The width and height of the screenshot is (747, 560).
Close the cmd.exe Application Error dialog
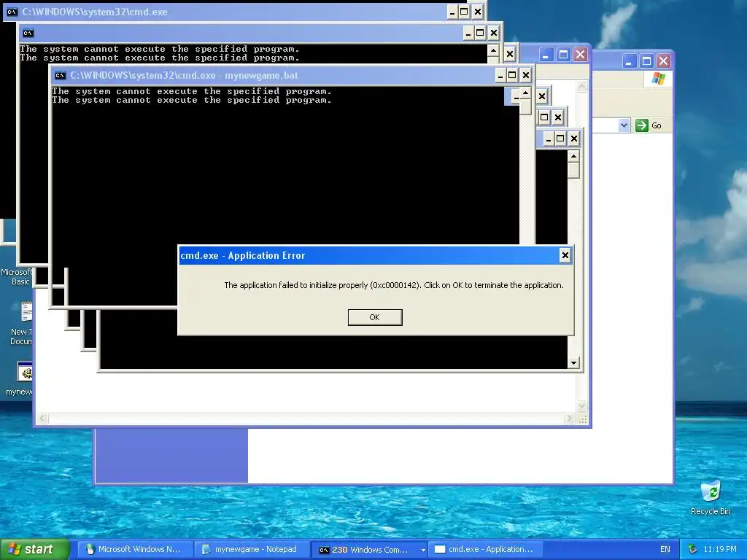point(565,255)
